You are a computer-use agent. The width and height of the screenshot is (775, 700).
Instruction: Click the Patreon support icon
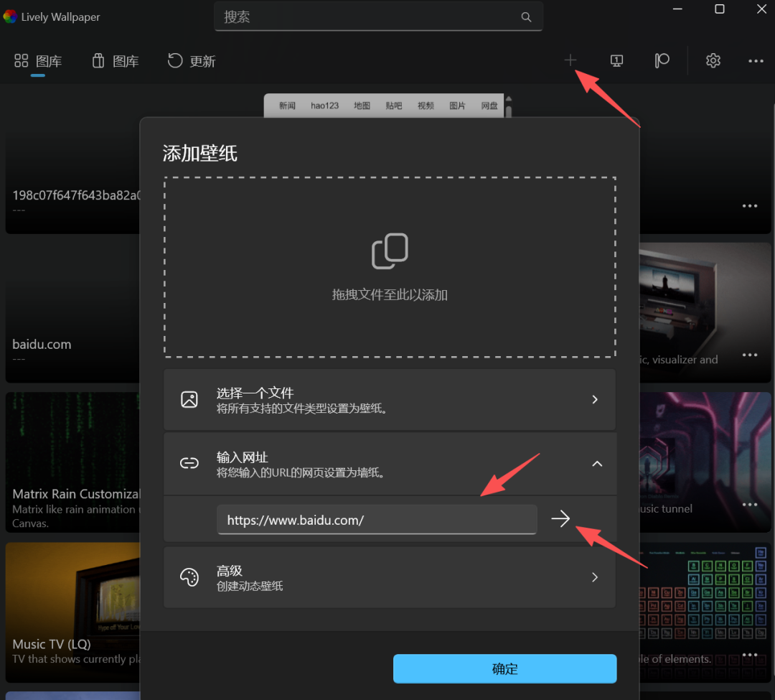pos(662,60)
